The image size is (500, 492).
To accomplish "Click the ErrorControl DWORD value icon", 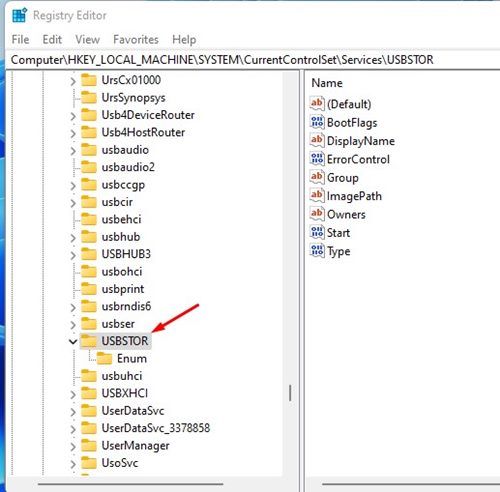I will pos(317,159).
